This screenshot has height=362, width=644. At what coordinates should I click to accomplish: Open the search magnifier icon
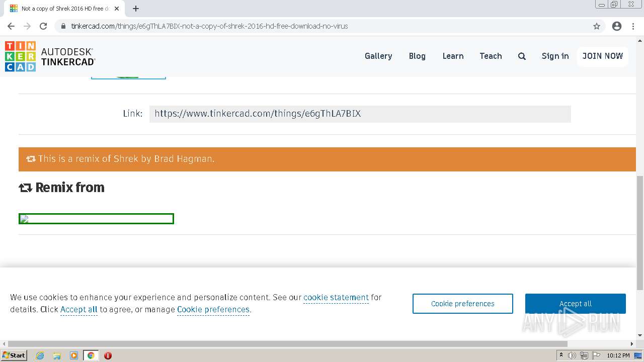522,56
